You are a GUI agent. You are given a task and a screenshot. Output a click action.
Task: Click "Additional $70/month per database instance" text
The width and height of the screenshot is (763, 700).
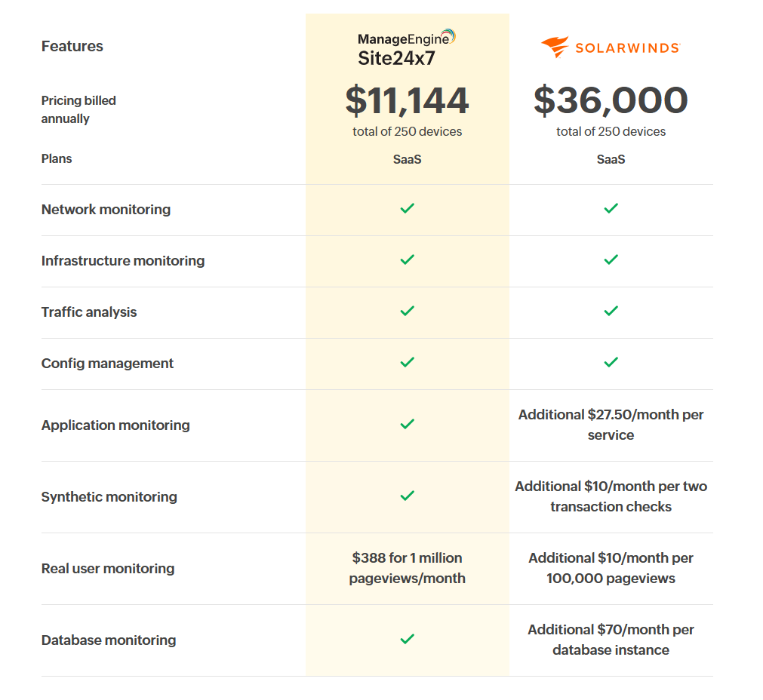[x=611, y=640]
